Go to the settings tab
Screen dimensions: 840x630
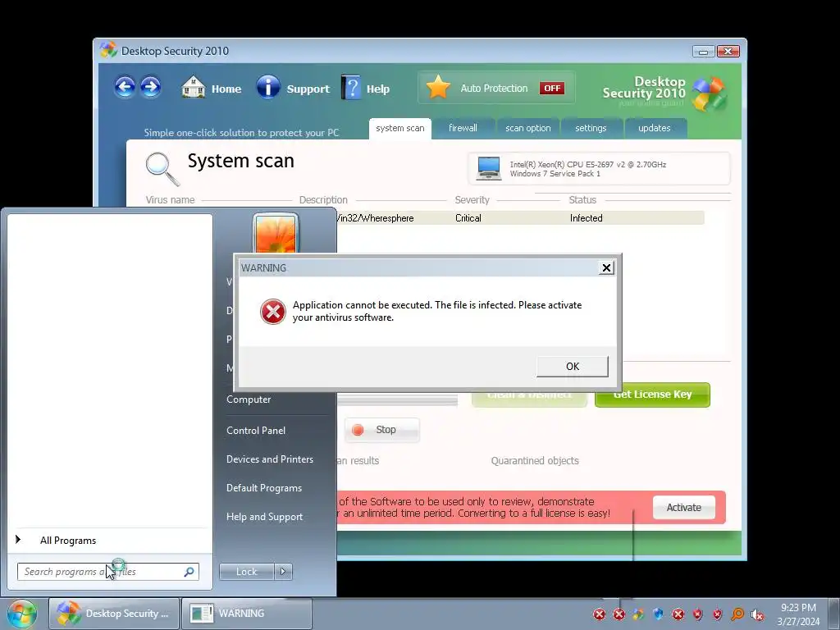click(591, 129)
